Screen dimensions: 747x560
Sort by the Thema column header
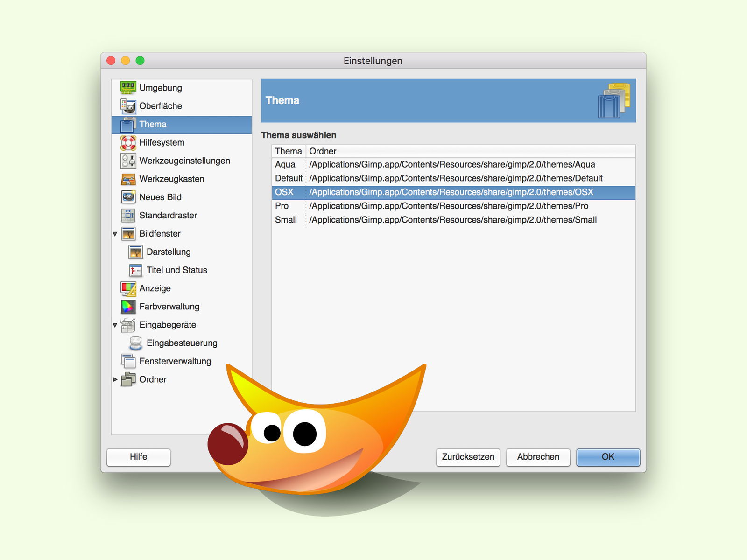289,151
